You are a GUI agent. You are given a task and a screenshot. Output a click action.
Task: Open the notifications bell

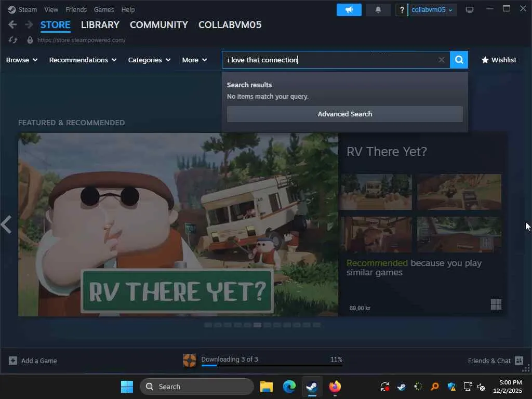378,10
